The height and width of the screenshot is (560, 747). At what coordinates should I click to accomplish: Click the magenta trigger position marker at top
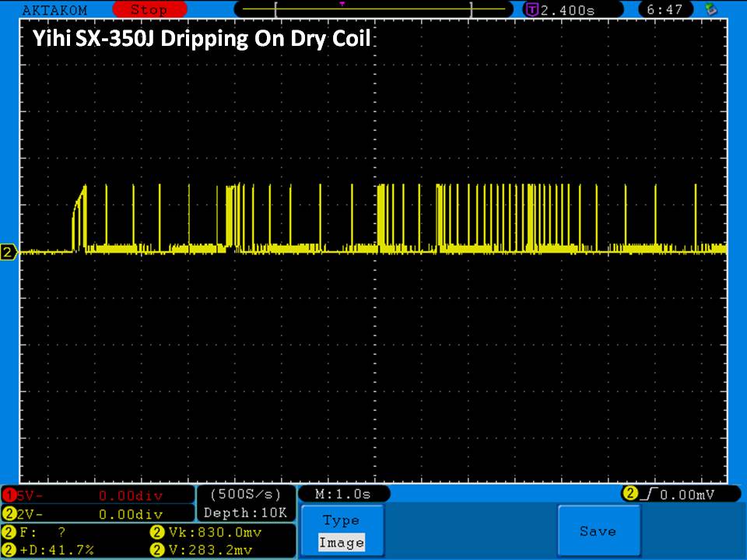[x=342, y=4]
